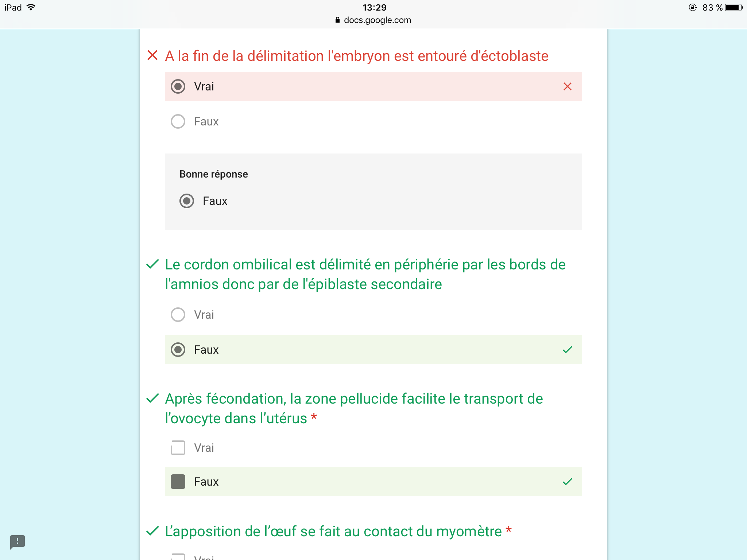Image resolution: width=747 pixels, height=560 pixels.
Task: Tap the green check beside the zone pellucide question
Action: (x=152, y=398)
